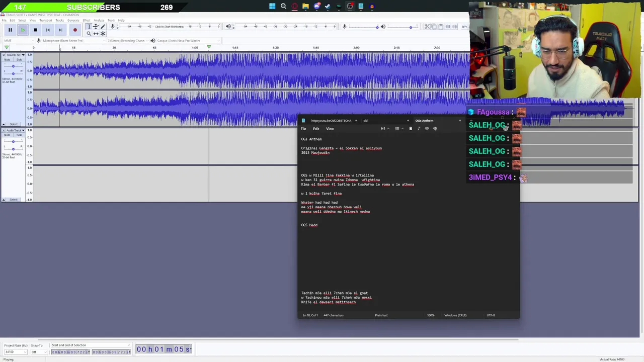Solo the TRAVIS SC track

[x=19, y=60]
